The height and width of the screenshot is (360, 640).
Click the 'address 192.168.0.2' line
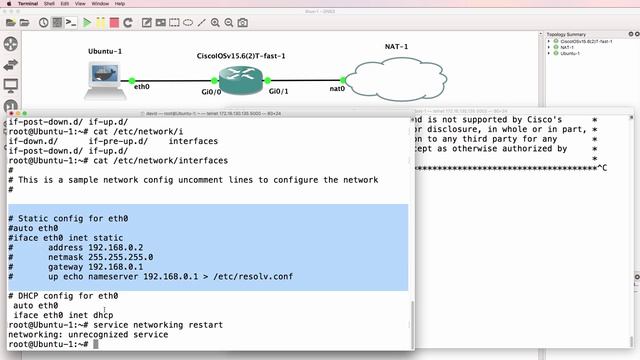coord(96,247)
